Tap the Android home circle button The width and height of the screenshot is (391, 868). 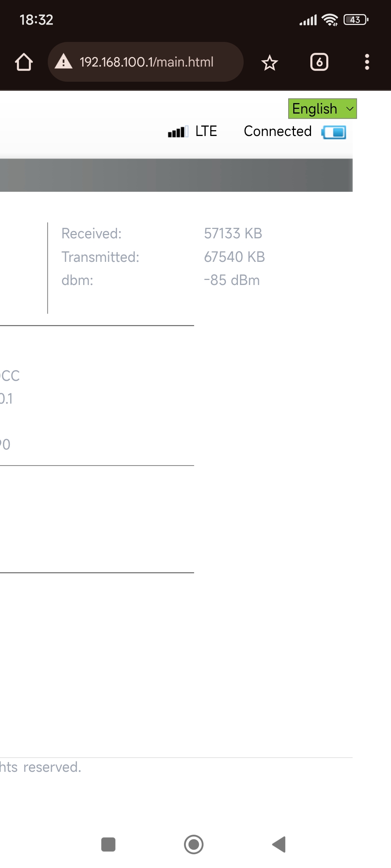(x=194, y=844)
